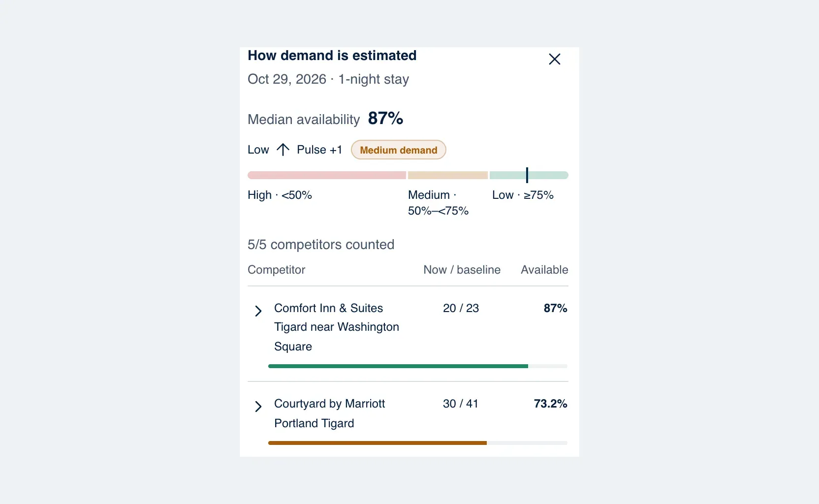The height and width of the screenshot is (504, 819).
Task: Click the Comfort Inn & Suites name
Action: (337, 327)
